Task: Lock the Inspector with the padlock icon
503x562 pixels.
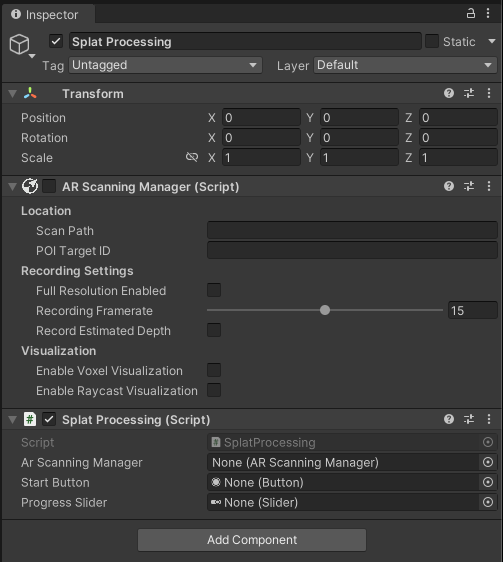Action: (x=470, y=14)
